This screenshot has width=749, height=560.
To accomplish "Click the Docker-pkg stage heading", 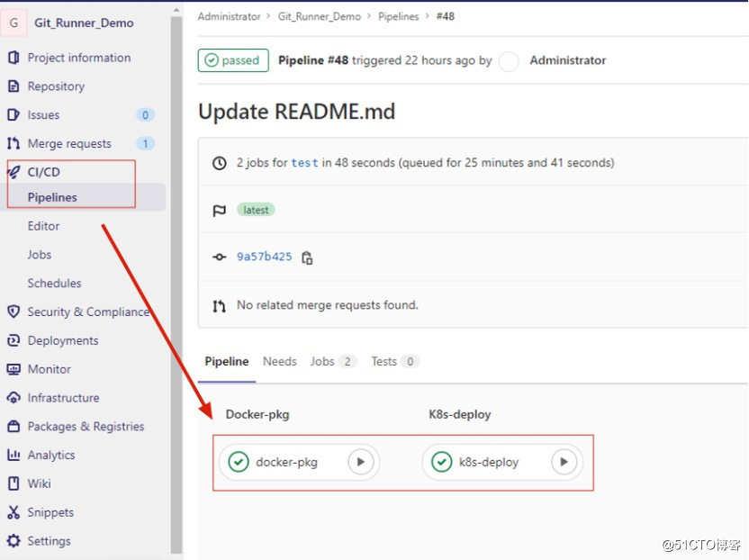I will point(257,414).
